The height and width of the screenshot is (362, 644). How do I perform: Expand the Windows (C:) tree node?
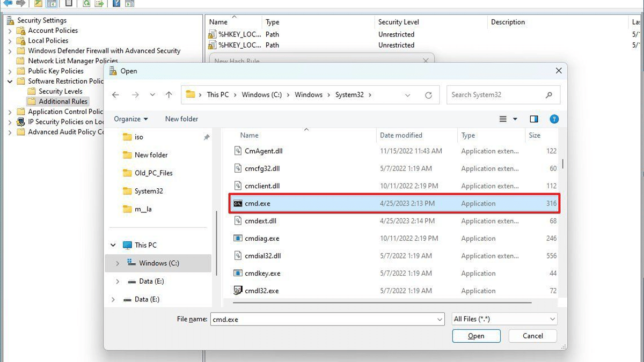pyautogui.click(x=118, y=263)
